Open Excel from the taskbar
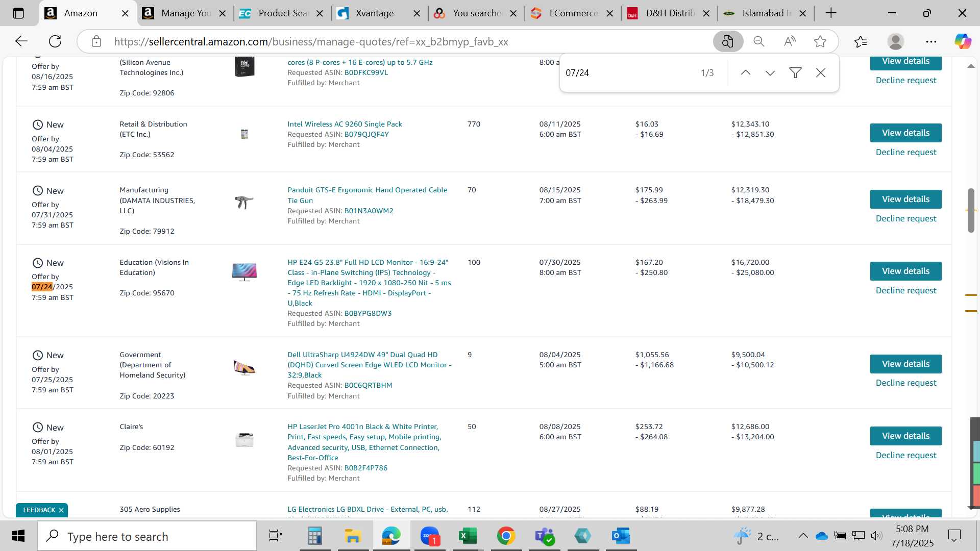980x551 pixels. 468,536
